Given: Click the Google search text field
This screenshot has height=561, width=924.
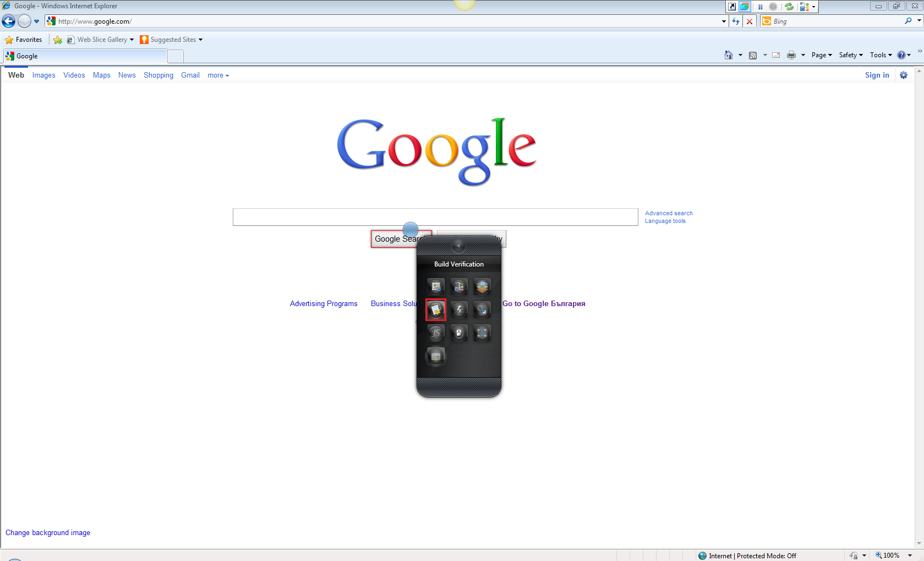Looking at the screenshot, I should (x=435, y=217).
